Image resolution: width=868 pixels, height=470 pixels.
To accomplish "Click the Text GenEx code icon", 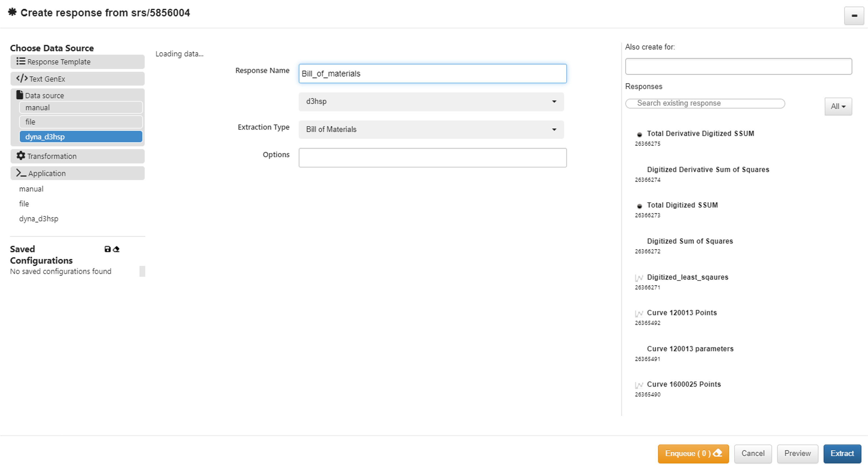I will 22,79.
